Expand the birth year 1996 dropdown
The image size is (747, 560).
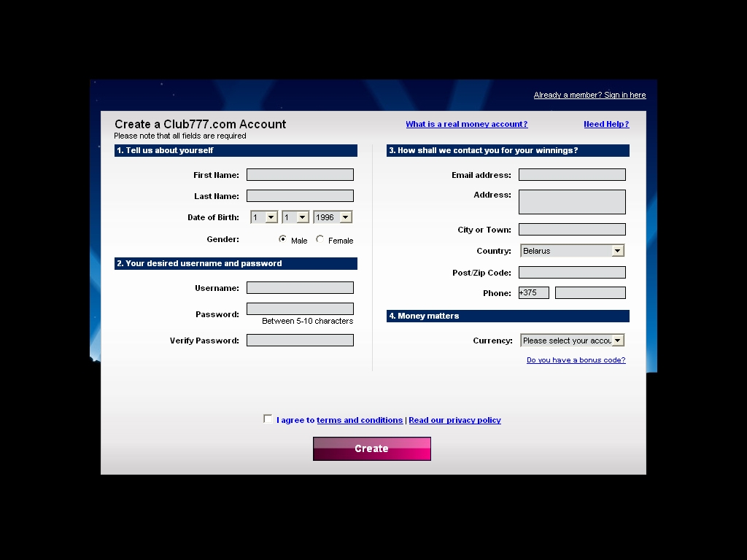pyautogui.click(x=333, y=217)
